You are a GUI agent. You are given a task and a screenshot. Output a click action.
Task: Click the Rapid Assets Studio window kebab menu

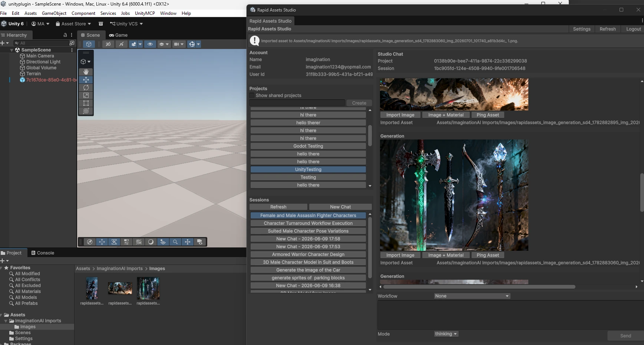point(642,21)
